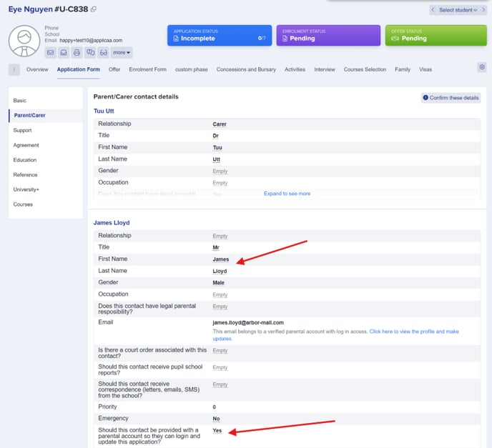The height and width of the screenshot is (448, 492).
Task: Click the glasses view icon
Action: pyautogui.click(x=104, y=53)
